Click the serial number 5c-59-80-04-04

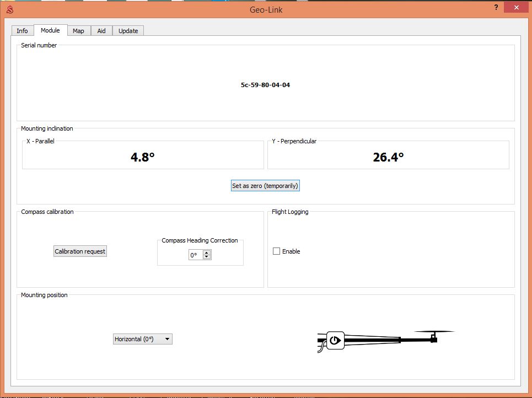coord(265,85)
